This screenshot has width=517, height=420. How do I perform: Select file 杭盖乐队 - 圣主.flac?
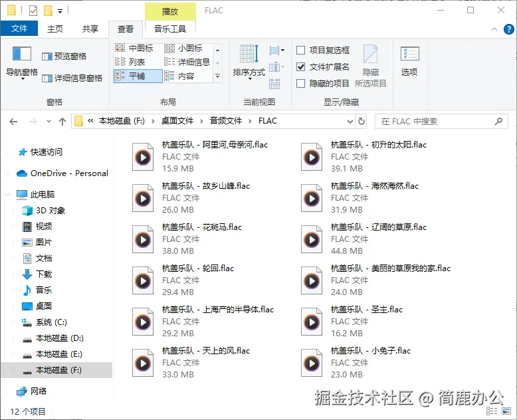tap(352, 322)
